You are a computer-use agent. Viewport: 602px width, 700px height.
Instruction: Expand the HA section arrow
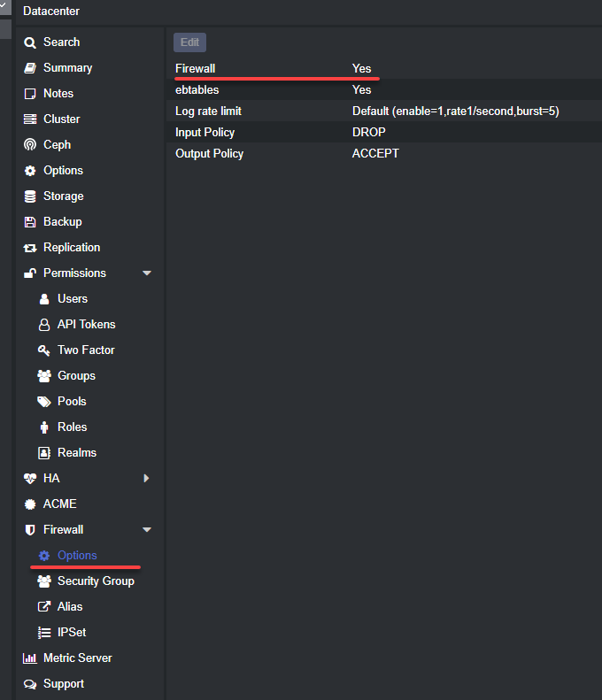click(x=147, y=478)
